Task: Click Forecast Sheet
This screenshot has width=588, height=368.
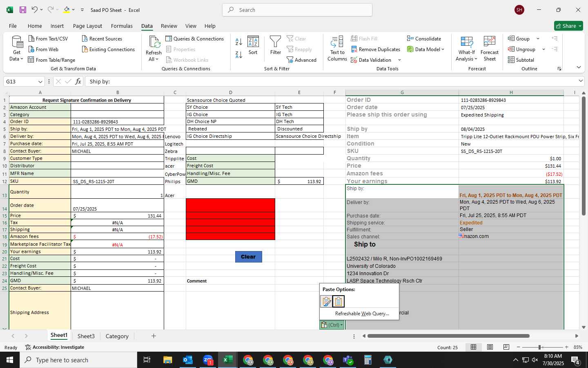Action: (x=490, y=49)
